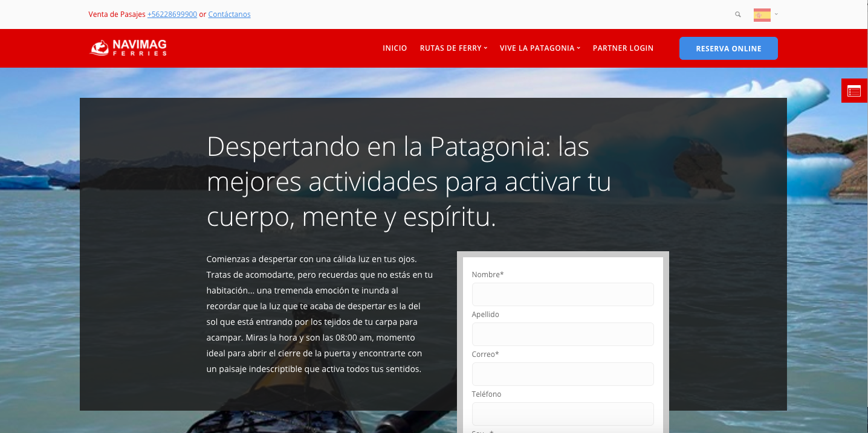This screenshot has width=868, height=433.
Task: Open the Partner Login menu item
Action: [623, 48]
